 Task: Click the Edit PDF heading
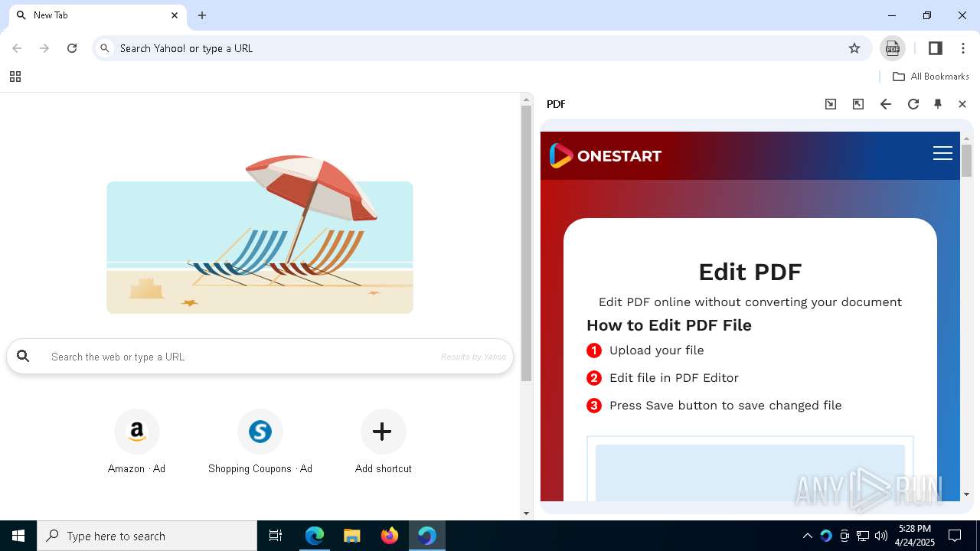pyautogui.click(x=750, y=272)
